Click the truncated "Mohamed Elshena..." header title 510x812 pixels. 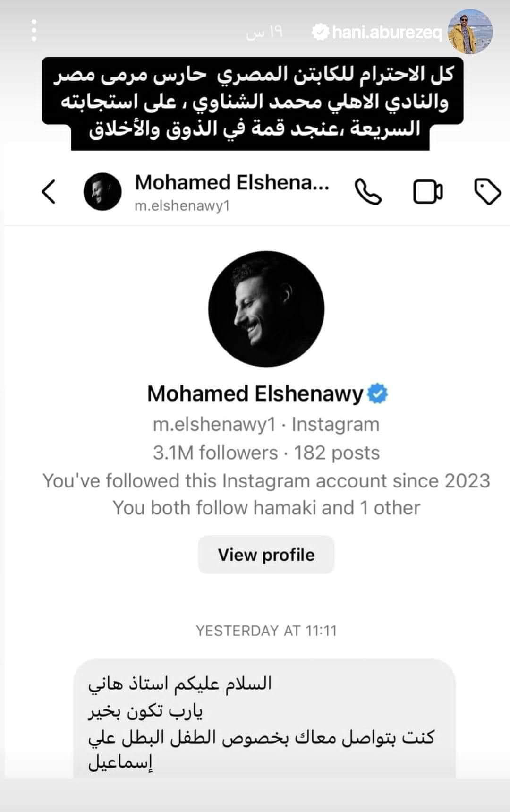click(232, 183)
